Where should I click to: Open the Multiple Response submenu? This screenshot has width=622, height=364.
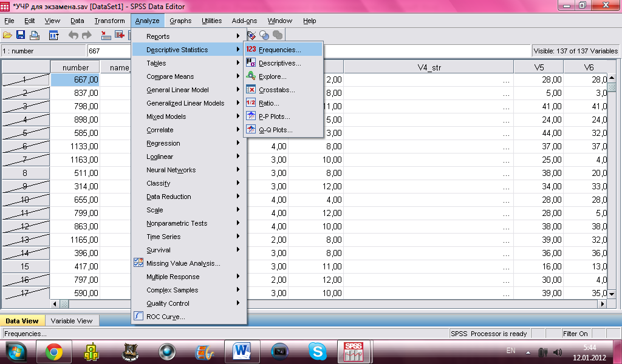click(x=189, y=277)
